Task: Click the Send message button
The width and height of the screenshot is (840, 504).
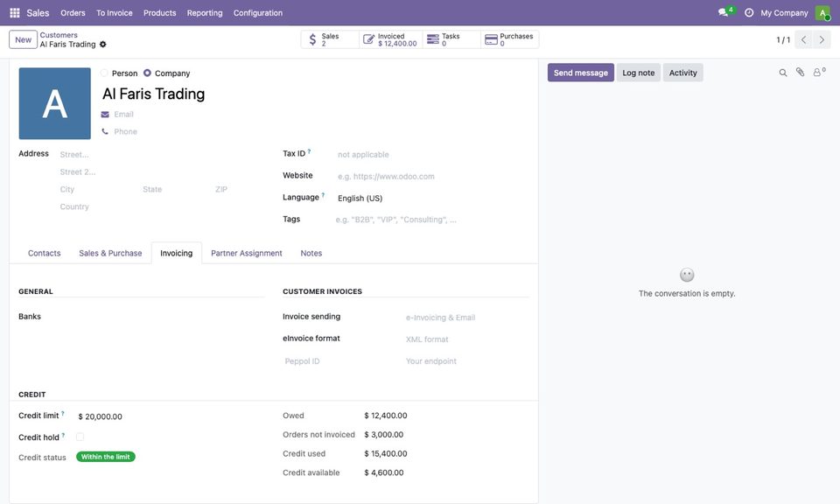Action: click(x=581, y=73)
